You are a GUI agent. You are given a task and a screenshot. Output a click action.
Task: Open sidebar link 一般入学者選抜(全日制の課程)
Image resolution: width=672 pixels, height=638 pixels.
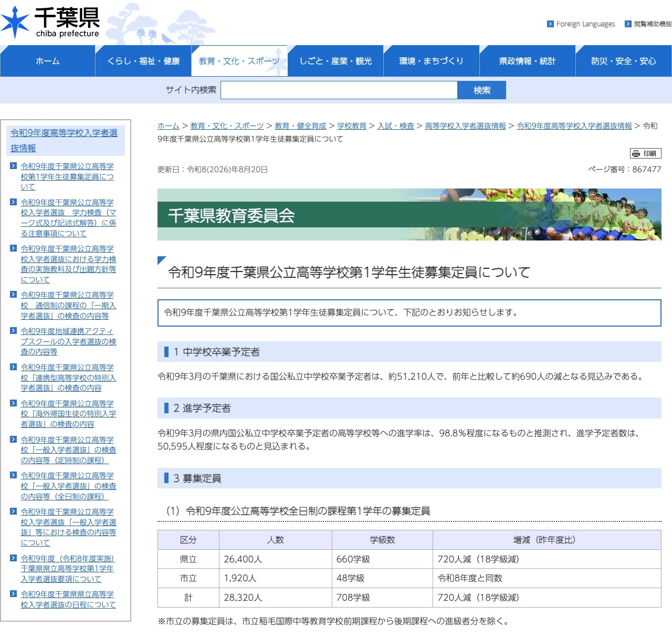[x=68, y=486]
